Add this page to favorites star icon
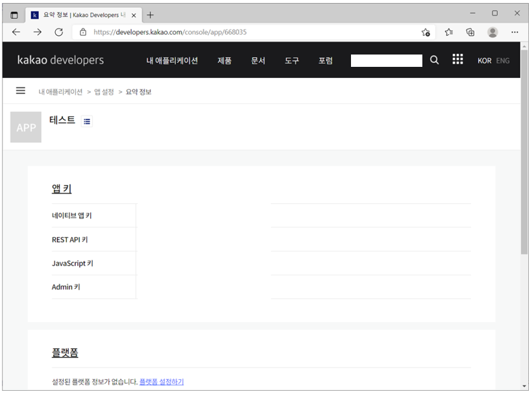The image size is (532, 394). (426, 32)
